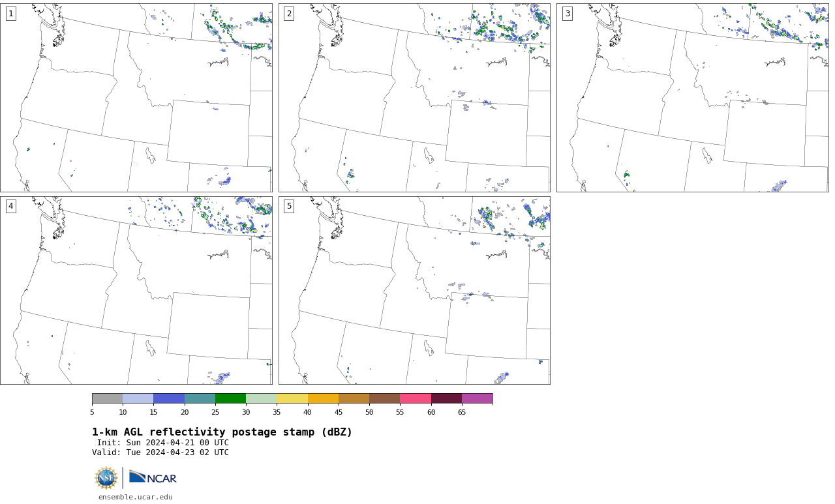Click the member number label '4'

click(10, 206)
